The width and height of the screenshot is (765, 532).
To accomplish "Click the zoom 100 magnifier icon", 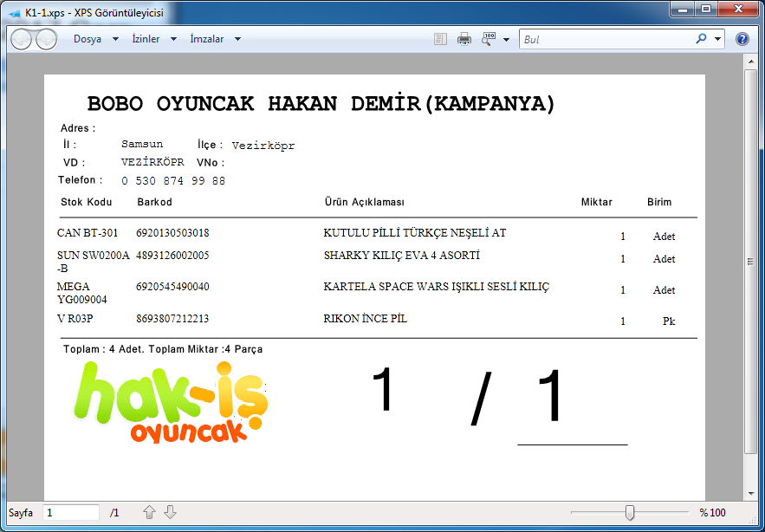I will [x=489, y=39].
